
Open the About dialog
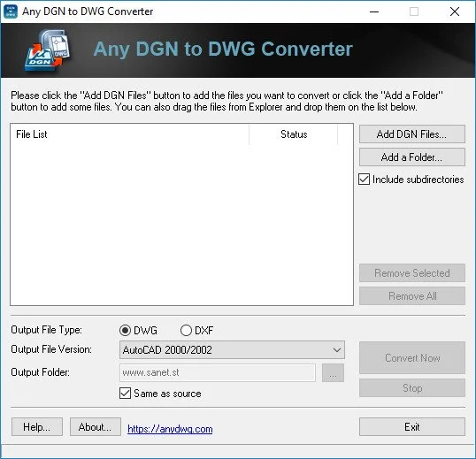click(96, 427)
